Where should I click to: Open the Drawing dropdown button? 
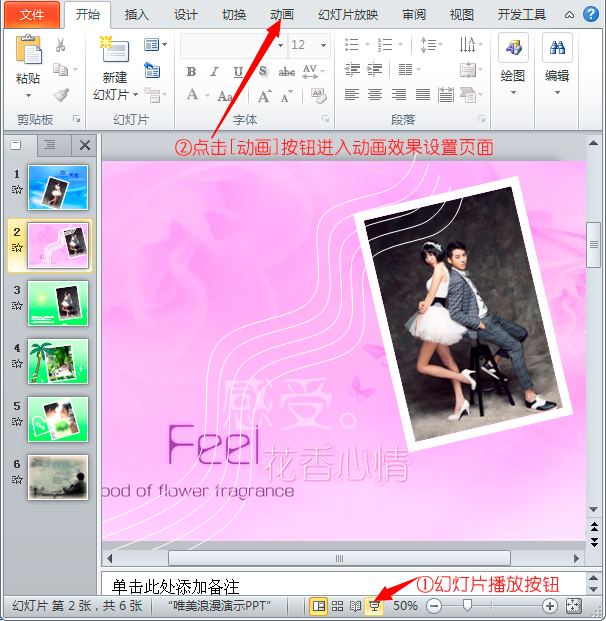click(x=513, y=66)
